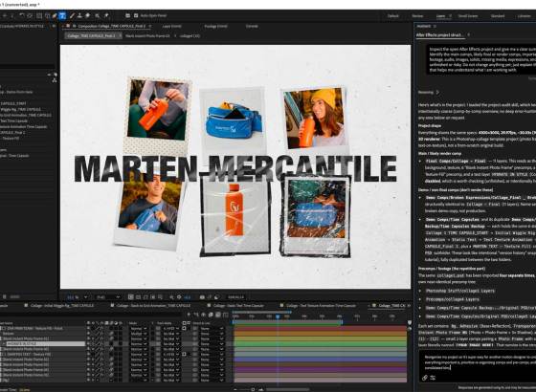Switch to the Review workspace
The width and height of the screenshot is (536, 392).
point(417,15)
